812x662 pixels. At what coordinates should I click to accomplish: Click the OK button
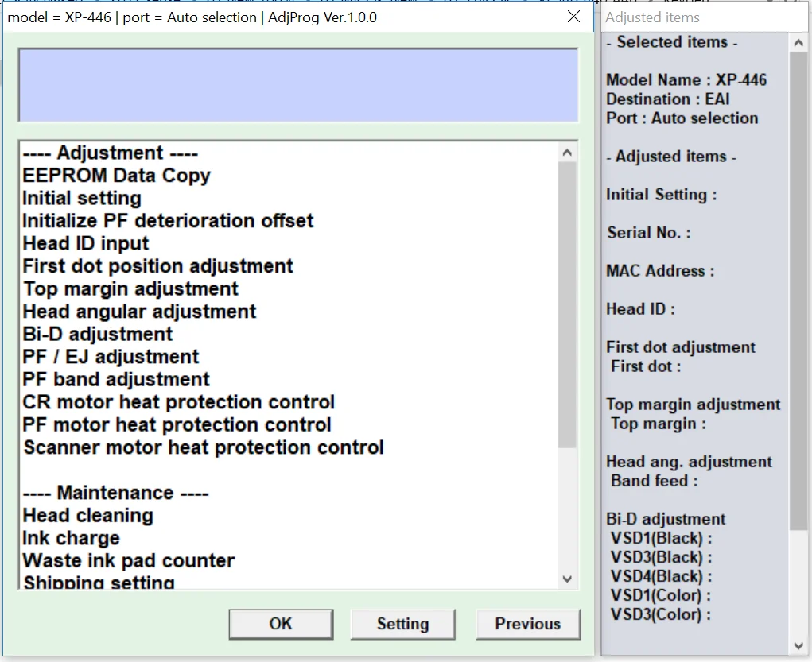click(x=281, y=624)
